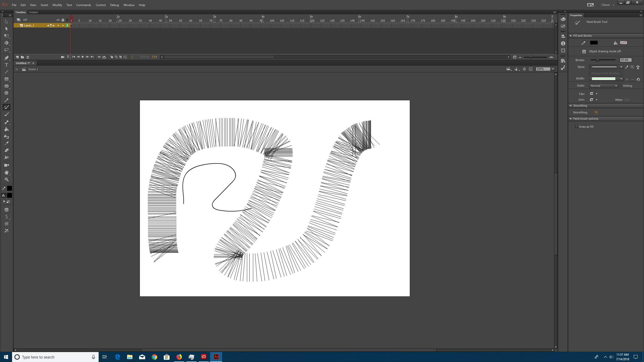Open the Width profile dropdown

[606, 79]
